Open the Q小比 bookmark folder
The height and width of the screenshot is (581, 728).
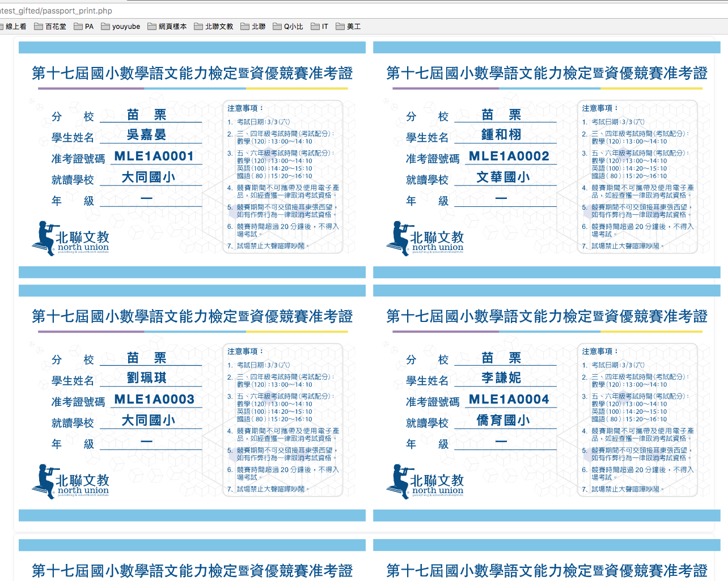[x=288, y=27]
